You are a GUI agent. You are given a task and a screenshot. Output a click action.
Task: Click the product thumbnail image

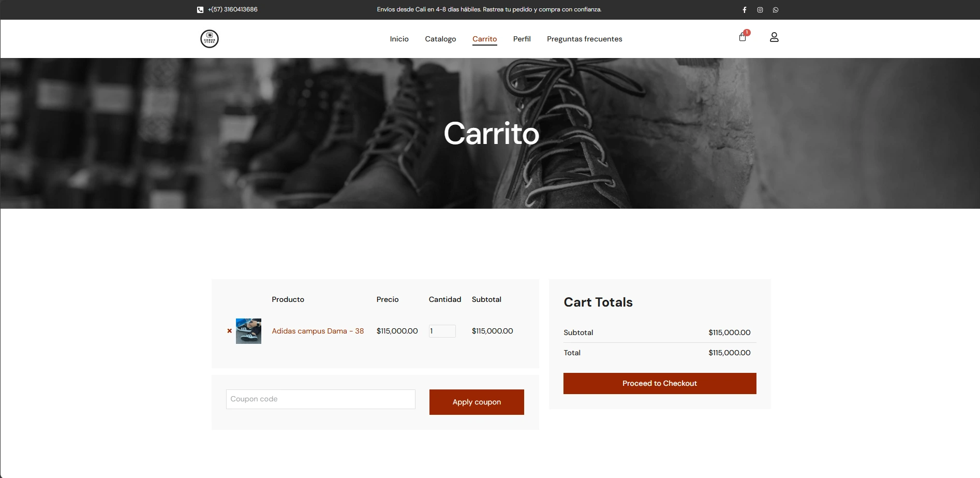point(249,331)
